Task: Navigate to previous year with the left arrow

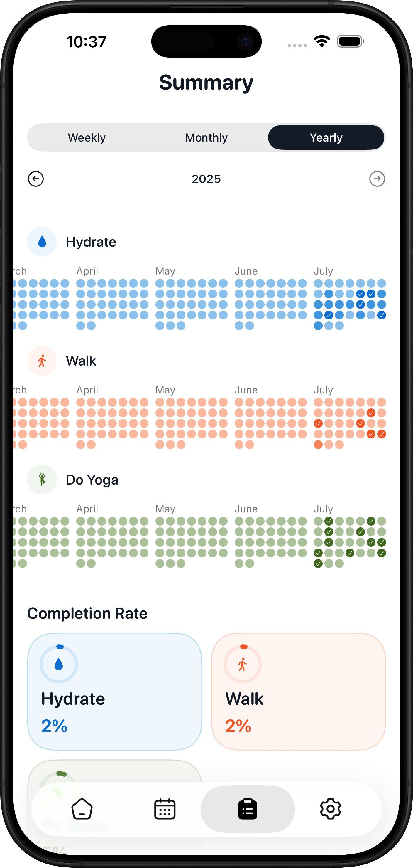Action: (x=36, y=179)
